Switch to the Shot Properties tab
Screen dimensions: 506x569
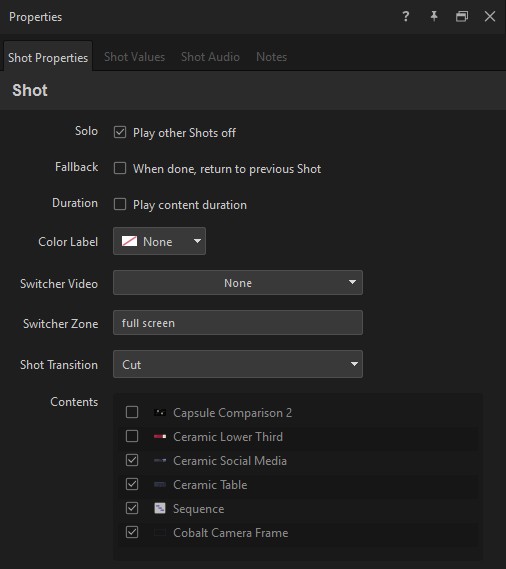click(x=48, y=57)
